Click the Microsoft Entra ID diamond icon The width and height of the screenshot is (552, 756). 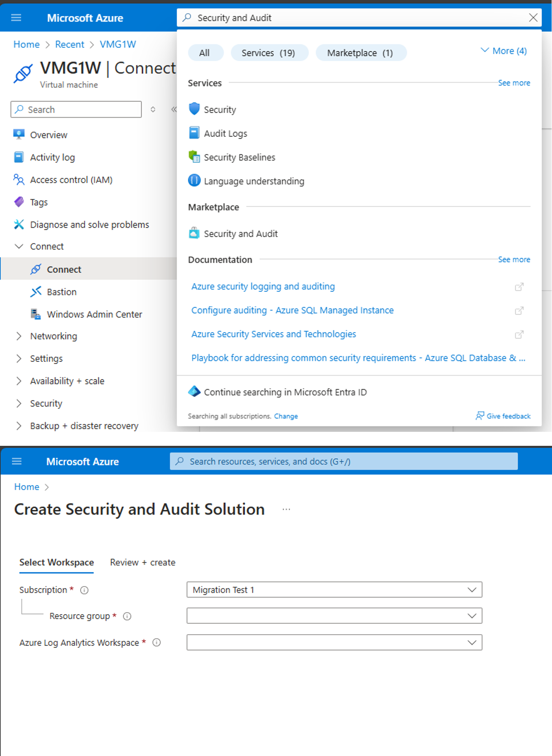(x=194, y=391)
